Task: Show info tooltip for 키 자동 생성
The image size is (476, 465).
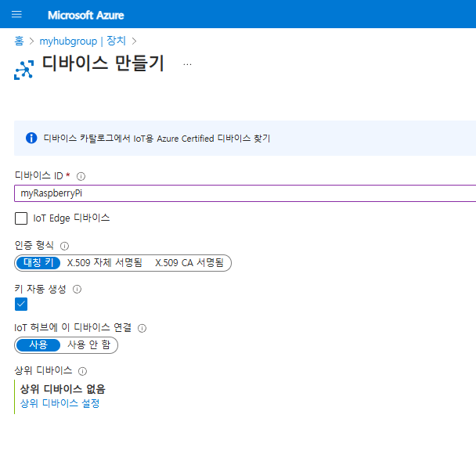Action: coord(77,290)
